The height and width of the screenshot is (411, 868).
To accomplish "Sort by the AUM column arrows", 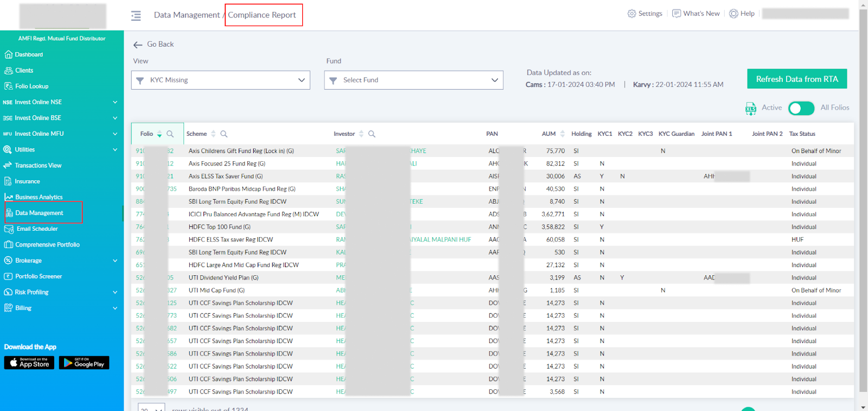I will tap(563, 134).
